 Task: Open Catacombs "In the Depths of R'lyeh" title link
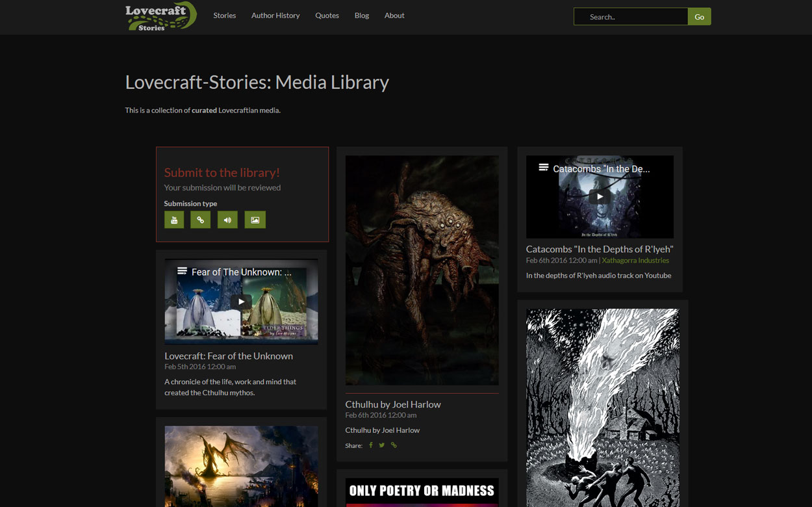point(600,249)
